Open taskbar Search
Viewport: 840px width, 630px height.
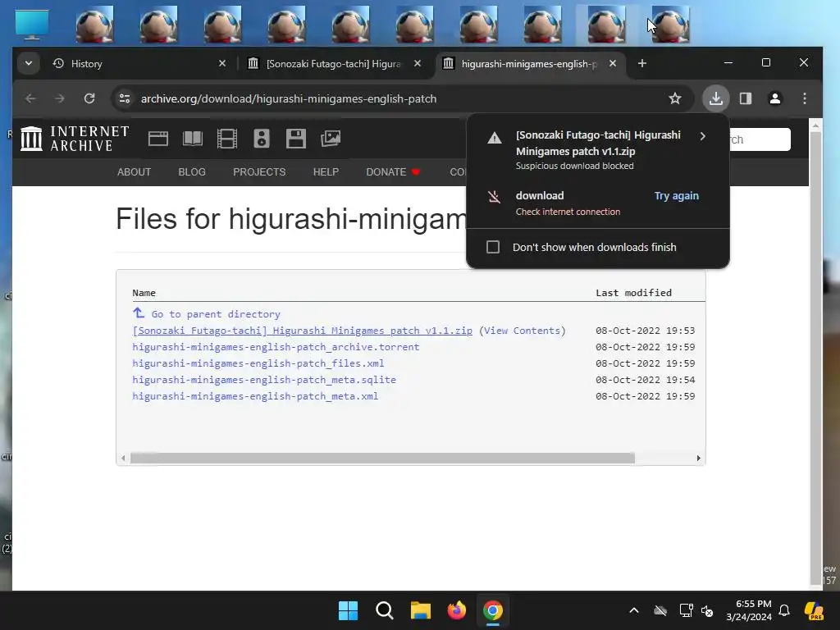pos(385,610)
